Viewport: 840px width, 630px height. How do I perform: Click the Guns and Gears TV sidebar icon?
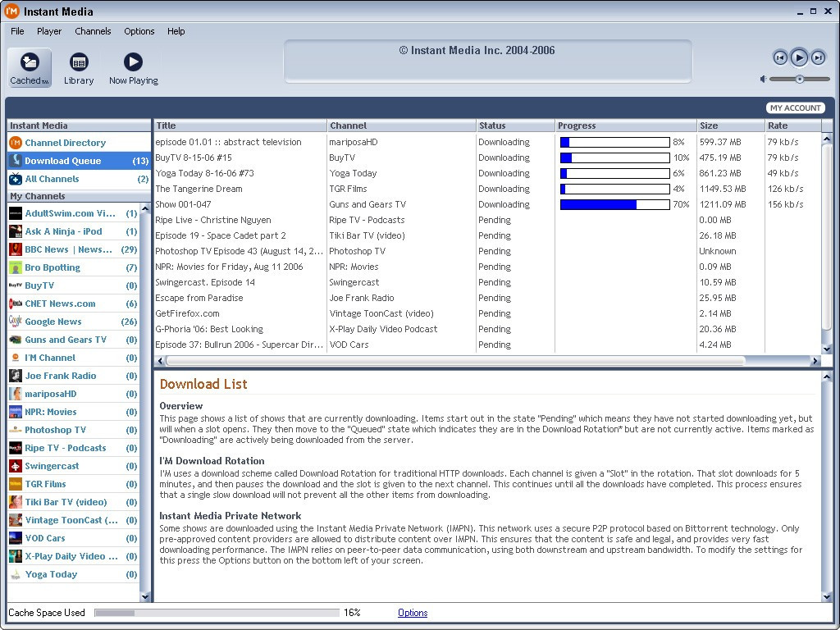tap(16, 340)
